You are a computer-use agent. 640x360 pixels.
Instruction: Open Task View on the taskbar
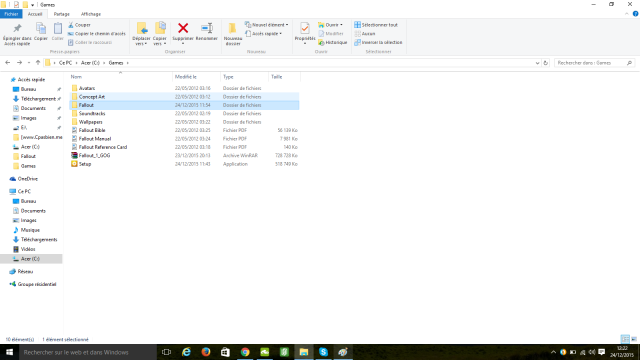(166, 352)
